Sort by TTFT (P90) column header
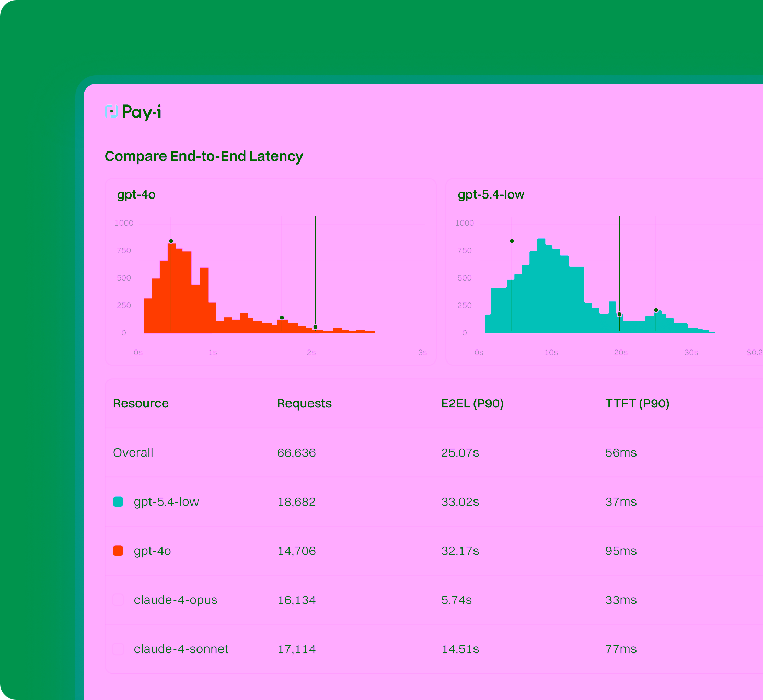 tap(637, 403)
